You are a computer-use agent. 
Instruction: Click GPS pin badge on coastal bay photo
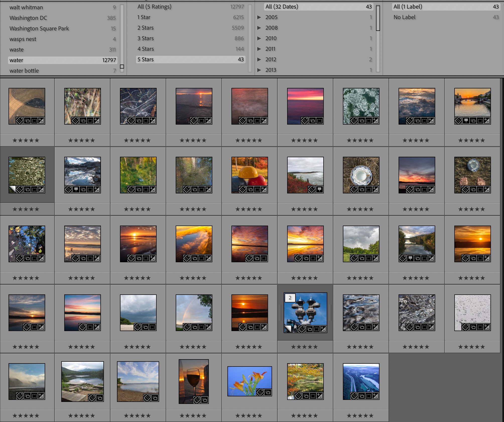pos(319,190)
